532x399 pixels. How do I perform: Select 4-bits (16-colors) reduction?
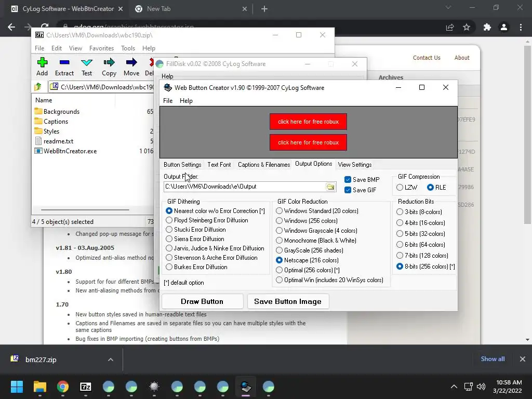tap(400, 222)
